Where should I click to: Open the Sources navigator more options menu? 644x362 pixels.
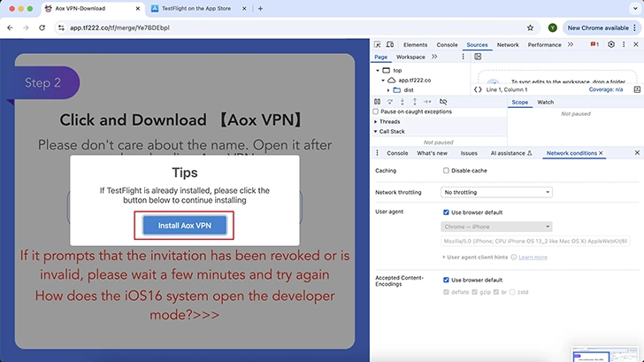click(463, 57)
